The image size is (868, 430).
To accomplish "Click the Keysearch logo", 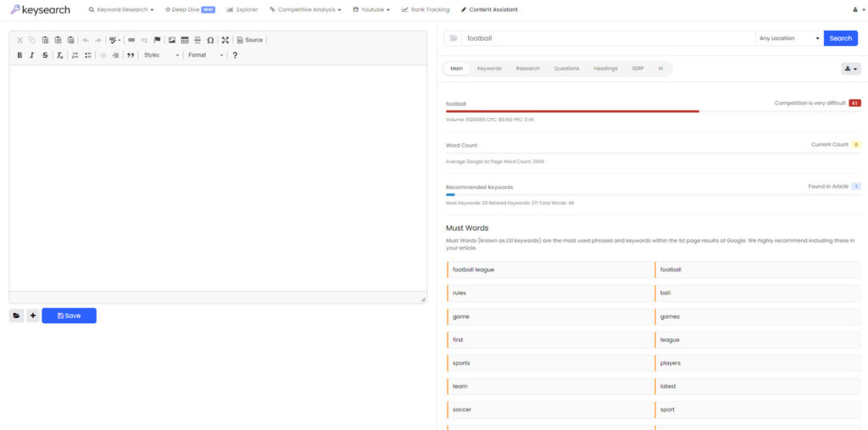I will click(41, 9).
